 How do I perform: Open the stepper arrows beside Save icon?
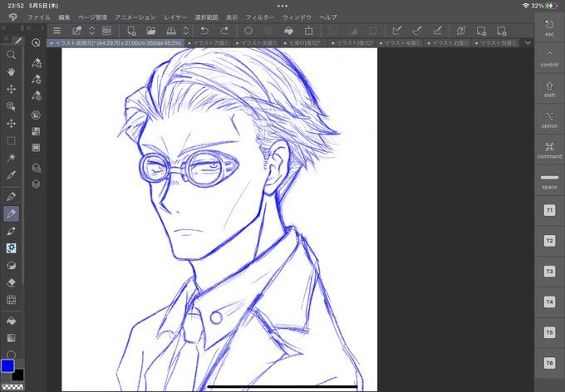[x=185, y=31]
